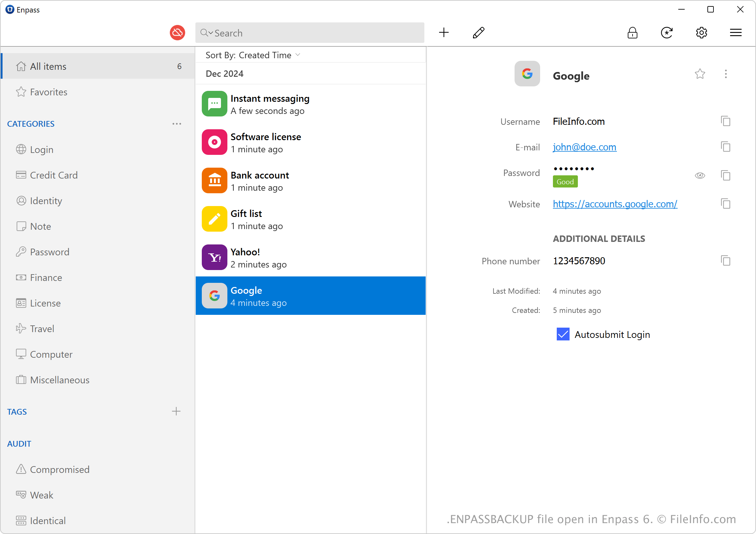This screenshot has height=534, width=756.
Task: Open Google item more options menu
Action: tap(725, 74)
